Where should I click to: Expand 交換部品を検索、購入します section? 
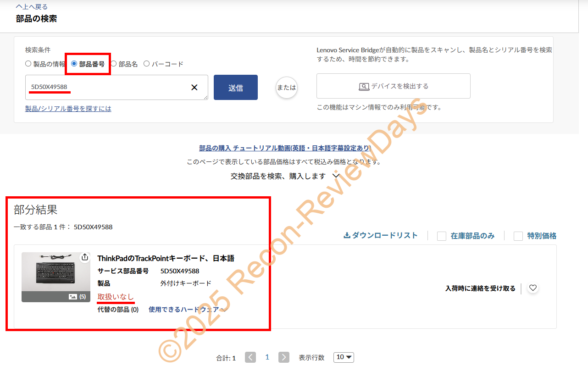[285, 176]
